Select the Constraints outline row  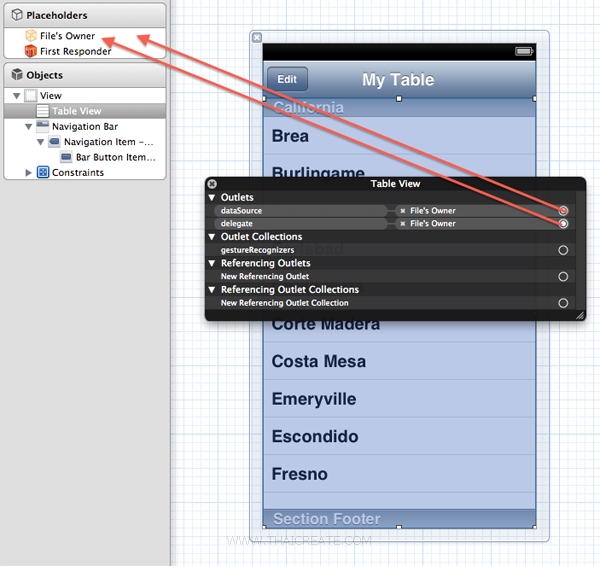(85, 172)
